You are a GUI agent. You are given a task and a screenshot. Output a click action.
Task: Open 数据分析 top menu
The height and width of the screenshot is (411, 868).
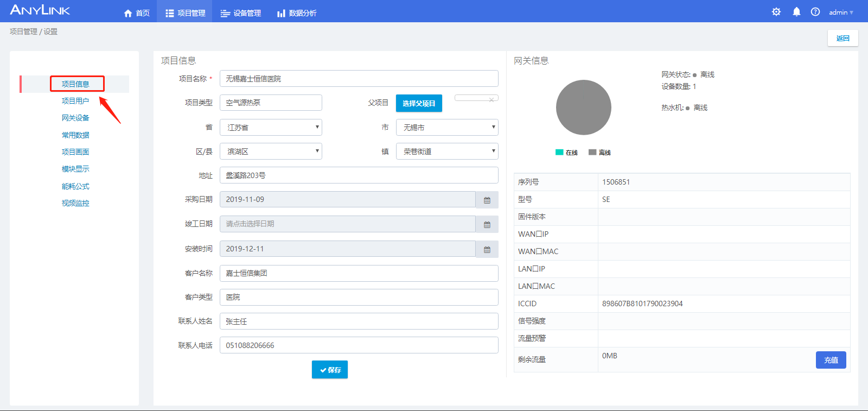pos(297,12)
